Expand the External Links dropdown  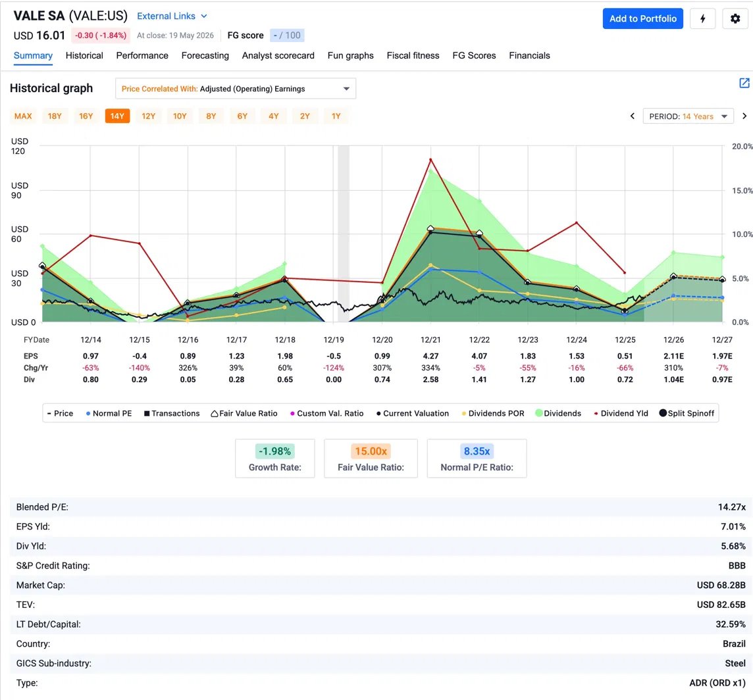tap(172, 16)
